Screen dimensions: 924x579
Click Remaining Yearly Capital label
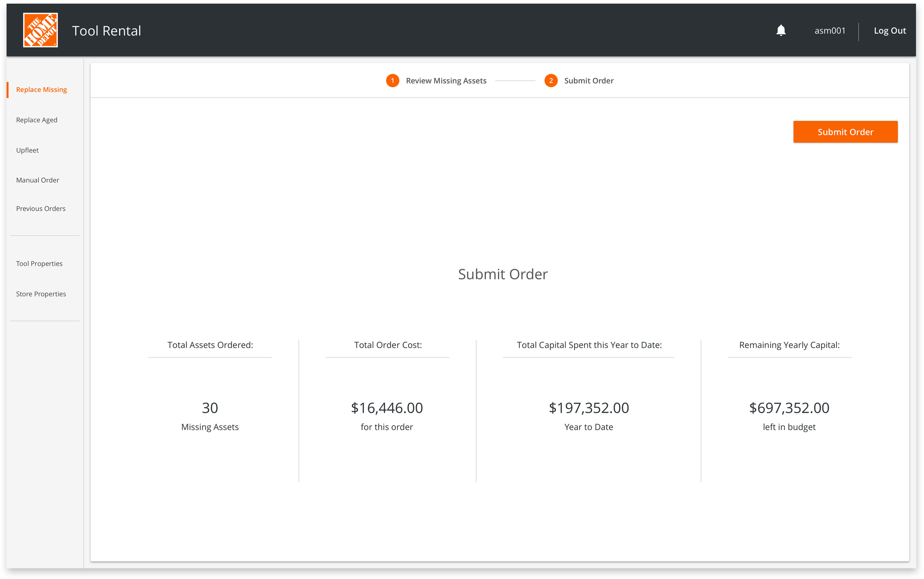pyautogui.click(x=789, y=345)
